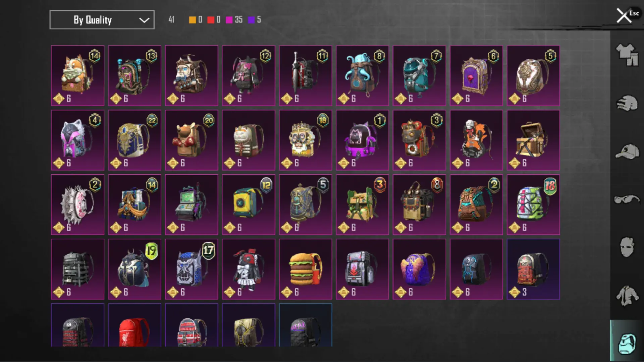The image size is (644, 362).
Task: Filter by the pink quality swatch showing 35
Action: point(229,20)
